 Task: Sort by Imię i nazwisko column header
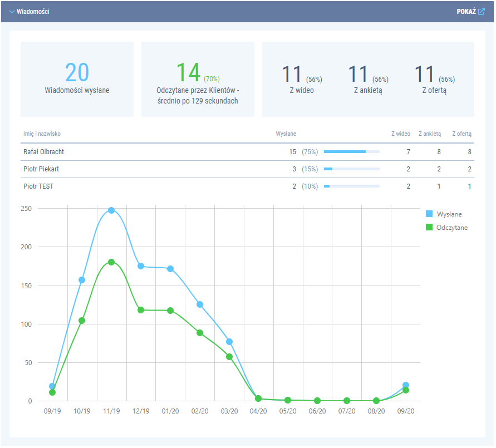pos(42,134)
